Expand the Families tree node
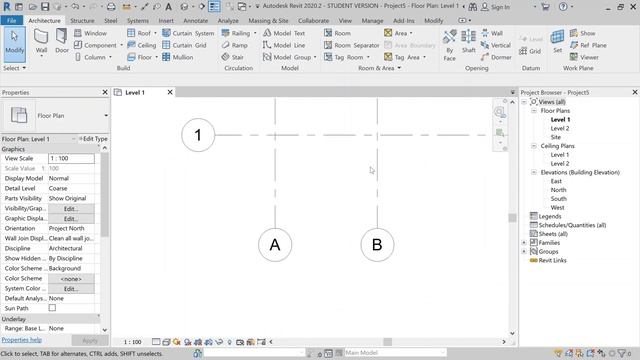The height and width of the screenshot is (360, 640). (x=524, y=242)
